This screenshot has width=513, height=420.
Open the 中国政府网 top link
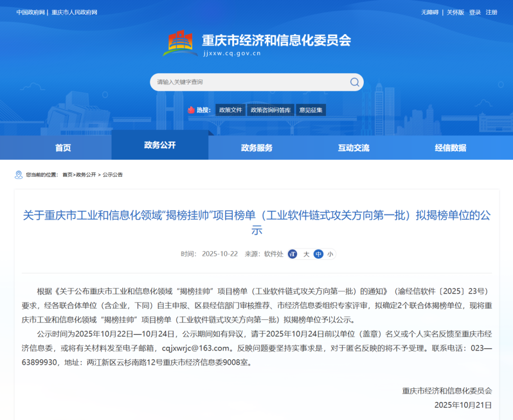30,12
